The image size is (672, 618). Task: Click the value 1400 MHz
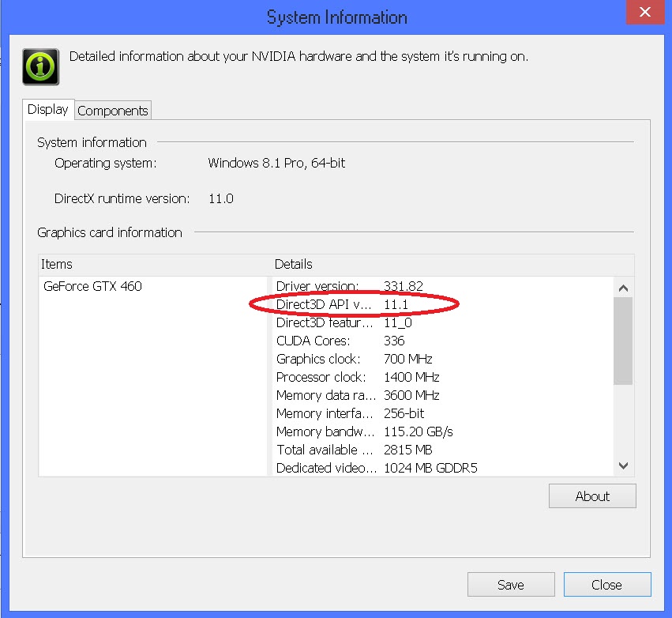(411, 377)
